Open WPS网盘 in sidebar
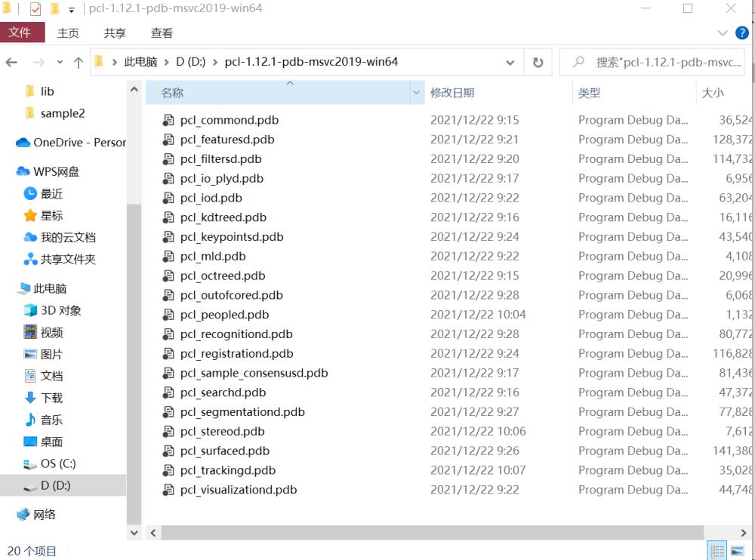 click(48, 171)
